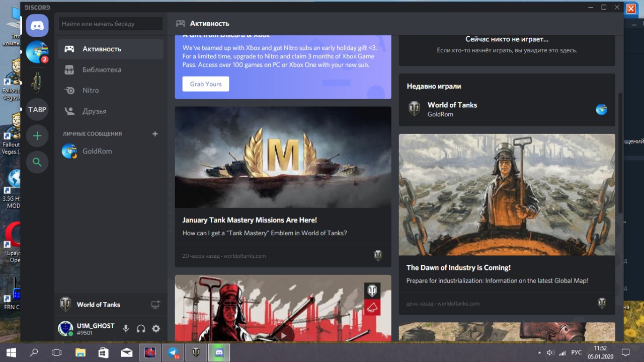
Task: Open GoldRom direct message
Action: click(111, 151)
